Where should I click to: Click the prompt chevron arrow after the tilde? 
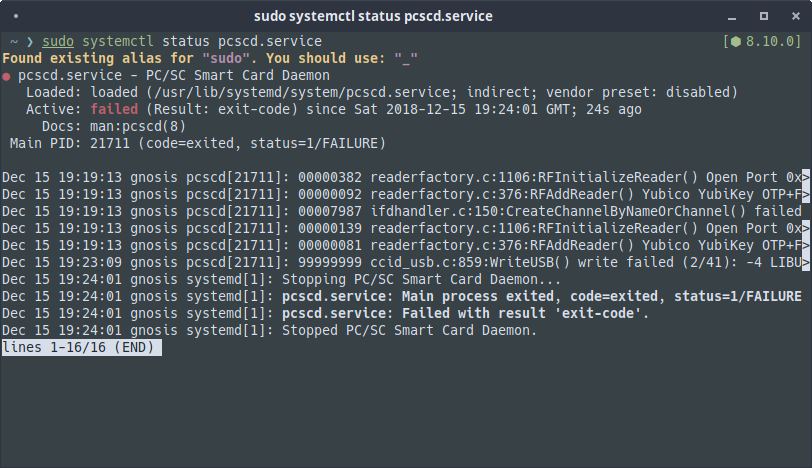[x=30, y=42]
